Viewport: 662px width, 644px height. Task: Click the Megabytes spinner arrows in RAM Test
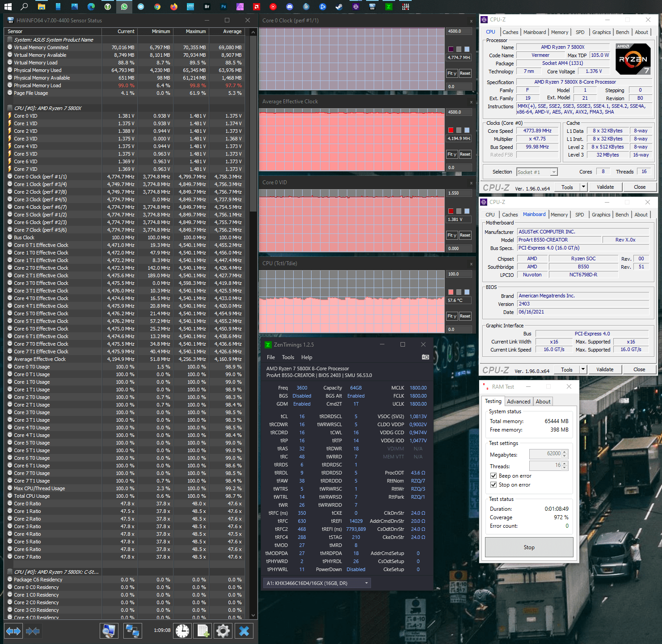[x=565, y=454]
